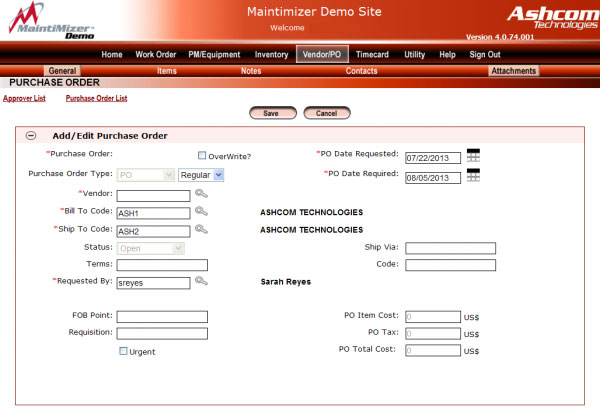Click the PURCHASE ORDER page heading
This screenshot has height=408, width=602.
(55, 83)
